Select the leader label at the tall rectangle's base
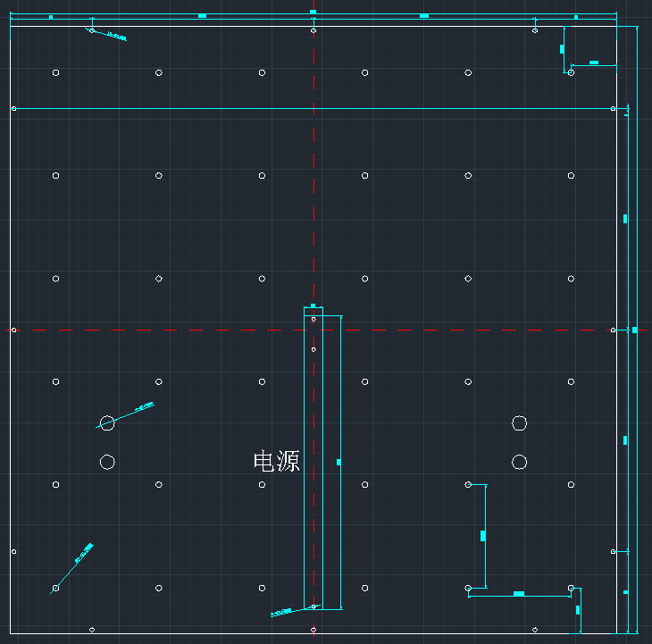Screen dimensions: 652x644 280,613
